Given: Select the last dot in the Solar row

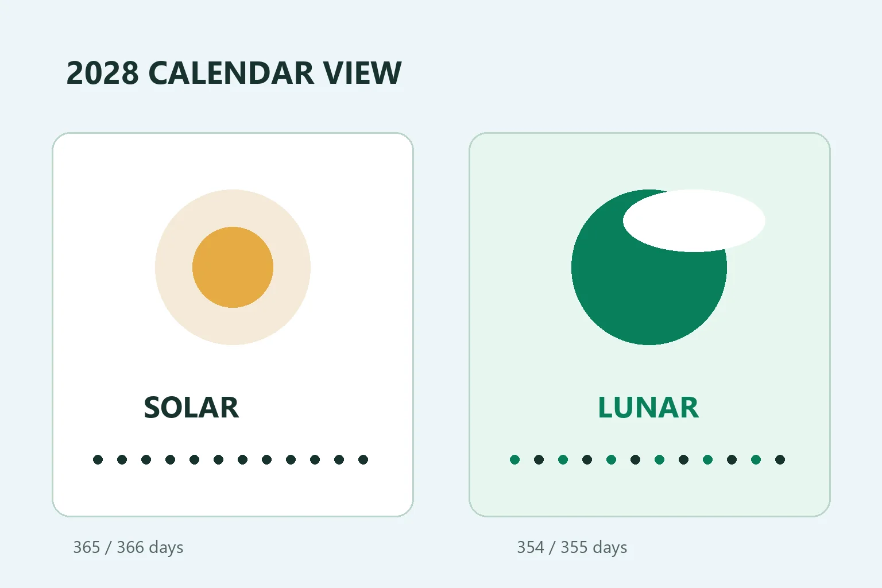Looking at the screenshot, I should (363, 459).
